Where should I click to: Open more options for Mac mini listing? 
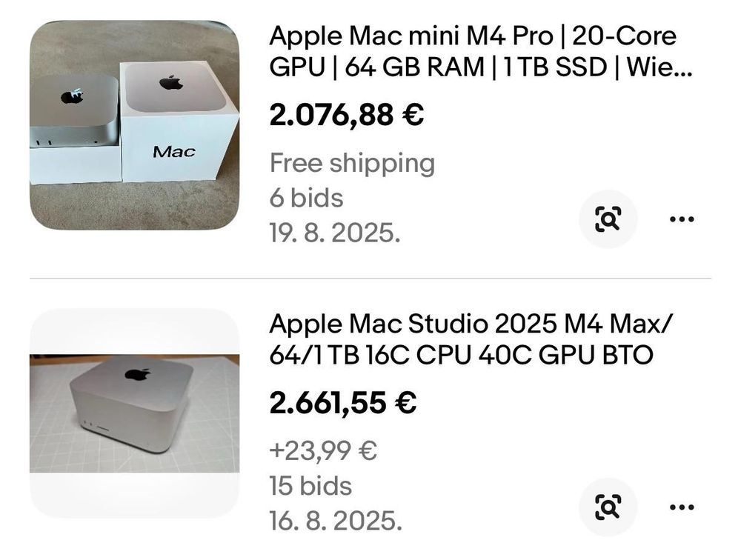tap(681, 219)
